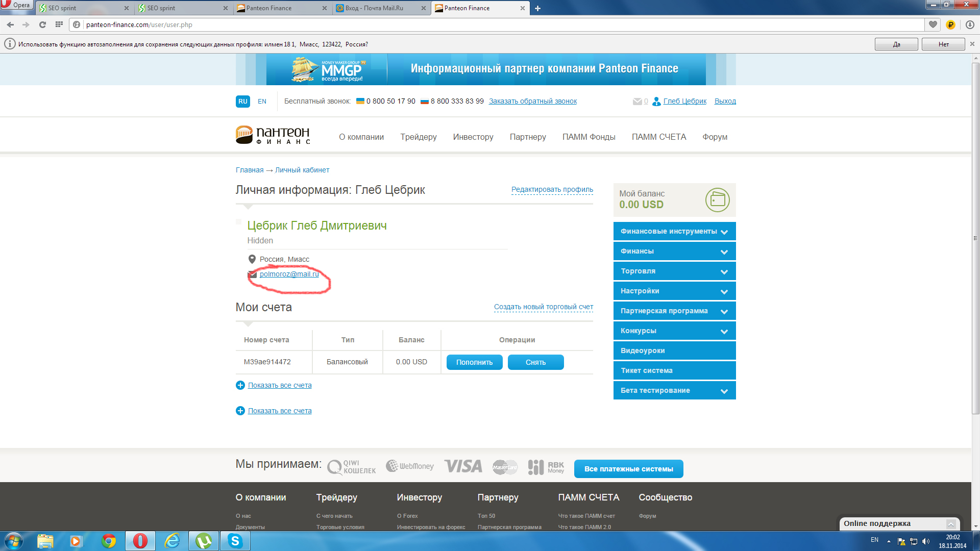Image resolution: width=980 pixels, height=551 pixels.
Task: Click the Panteon Finance logo
Action: [x=273, y=135]
